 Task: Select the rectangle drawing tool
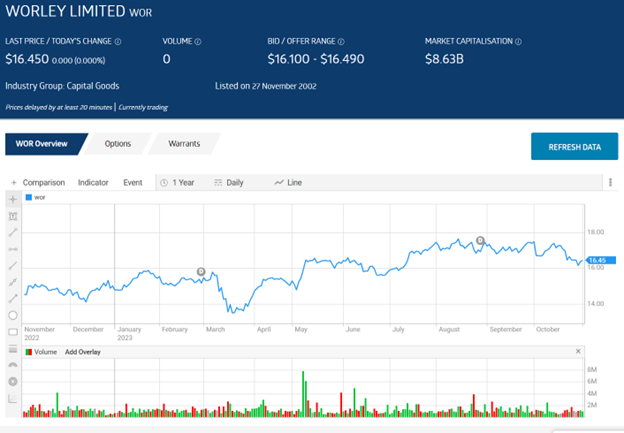[13, 332]
